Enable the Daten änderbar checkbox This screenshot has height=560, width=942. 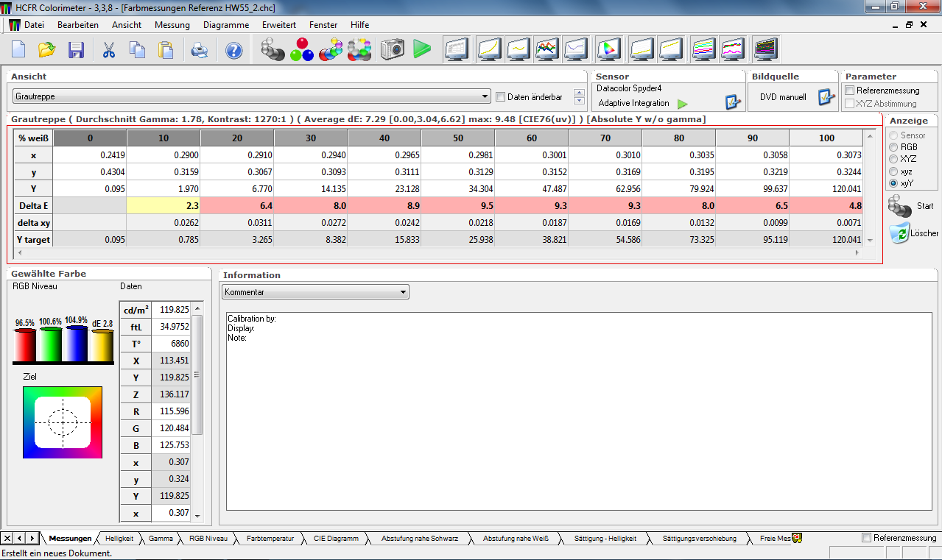click(x=501, y=97)
